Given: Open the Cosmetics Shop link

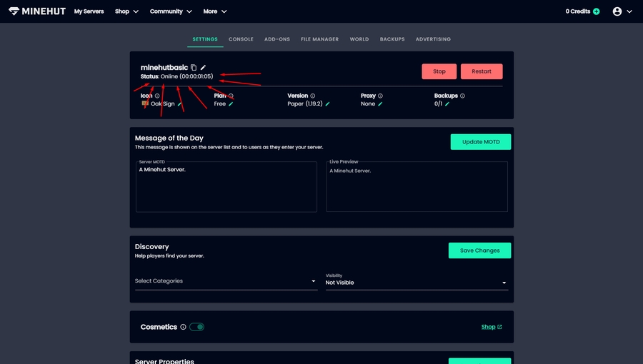Looking at the screenshot, I should [x=492, y=327].
